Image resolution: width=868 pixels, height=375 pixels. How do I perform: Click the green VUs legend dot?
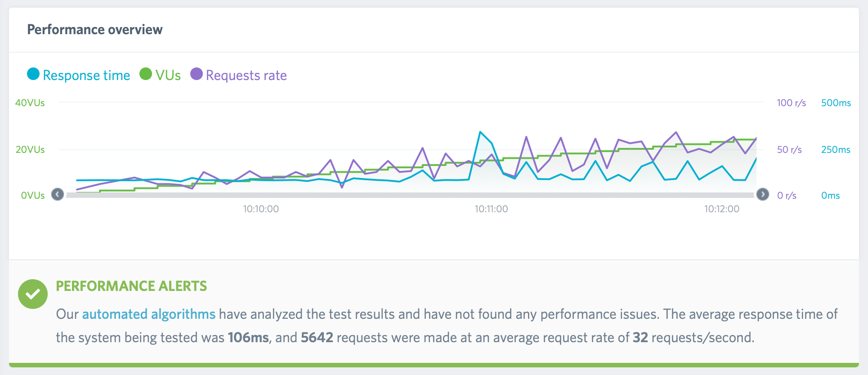click(146, 74)
